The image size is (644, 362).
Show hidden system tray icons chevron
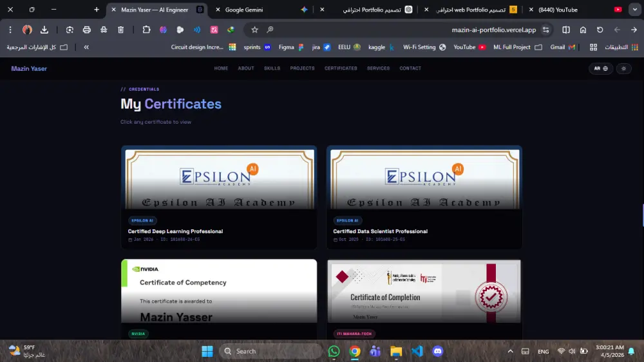(x=510, y=351)
